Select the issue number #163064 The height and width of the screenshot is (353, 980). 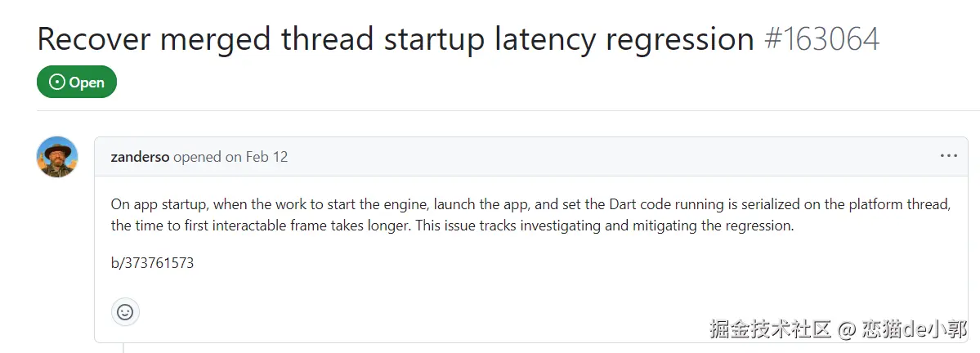pyautogui.click(x=821, y=39)
